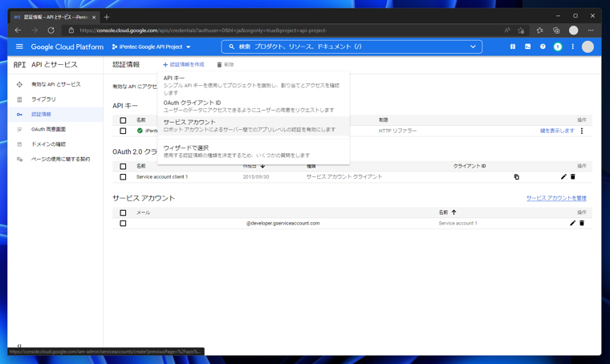Select all API keys header checkbox
The height and width of the screenshot is (364, 610).
coord(123,120)
